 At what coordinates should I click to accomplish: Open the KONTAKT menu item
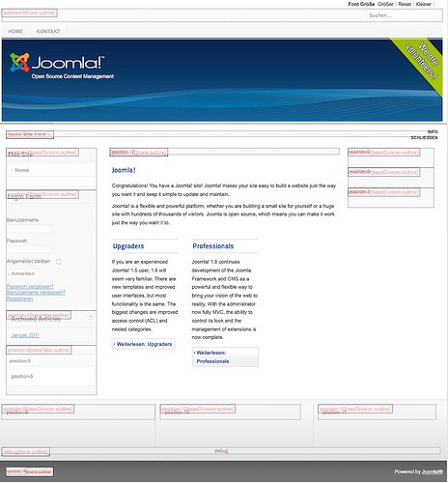[x=48, y=31]
